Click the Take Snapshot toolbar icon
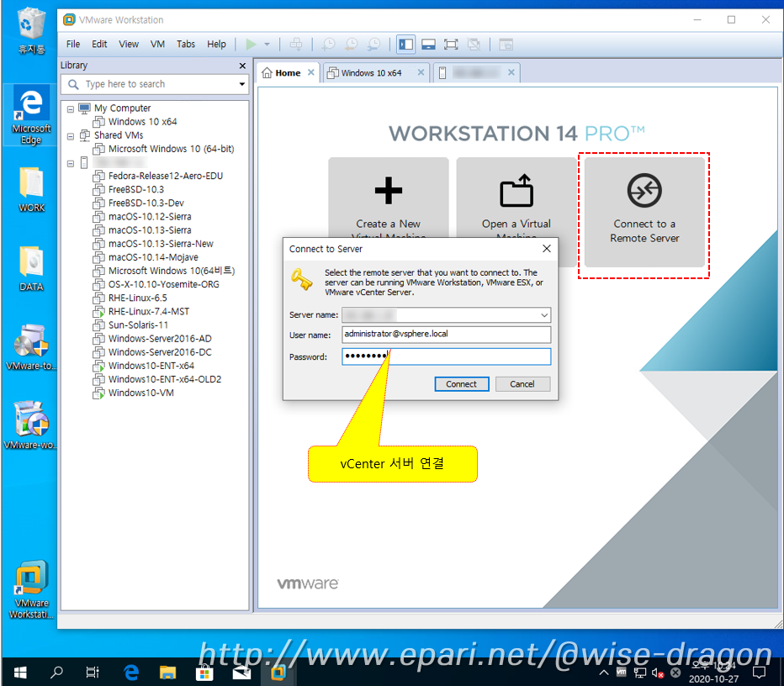 click(x=329, y=45)
